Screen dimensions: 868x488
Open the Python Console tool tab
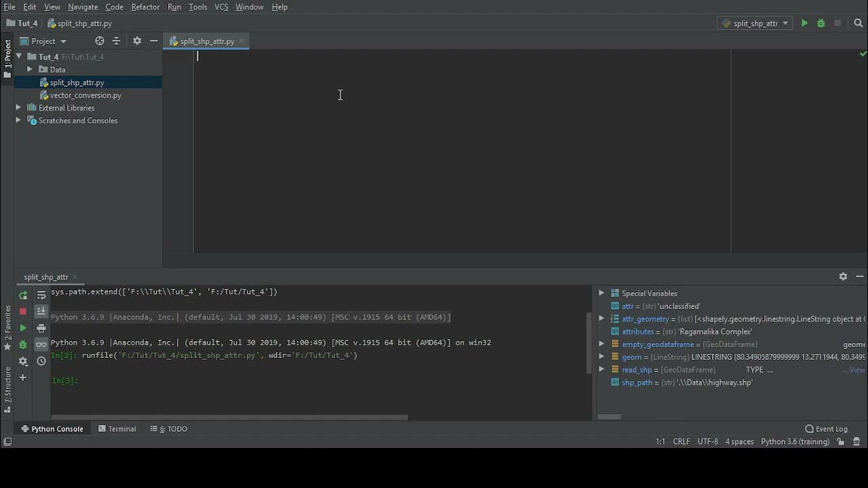[x=52, y=429]
